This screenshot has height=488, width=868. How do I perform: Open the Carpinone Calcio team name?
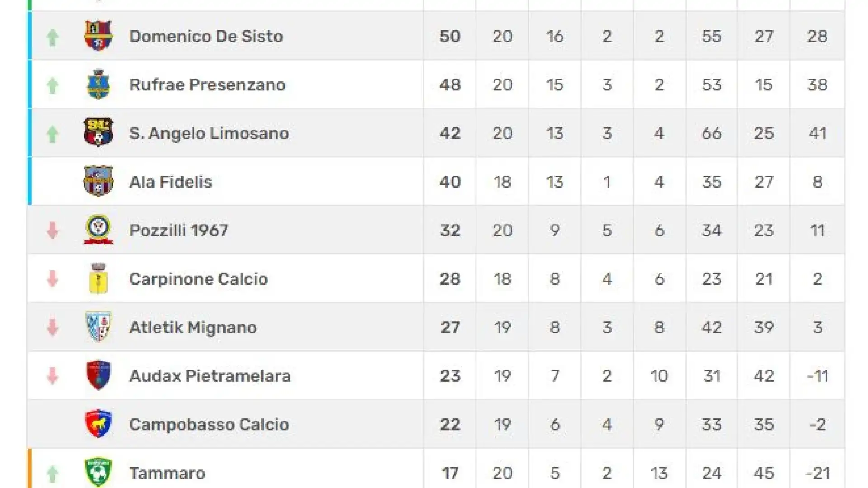pyautogui.click(x=198, y=279)
